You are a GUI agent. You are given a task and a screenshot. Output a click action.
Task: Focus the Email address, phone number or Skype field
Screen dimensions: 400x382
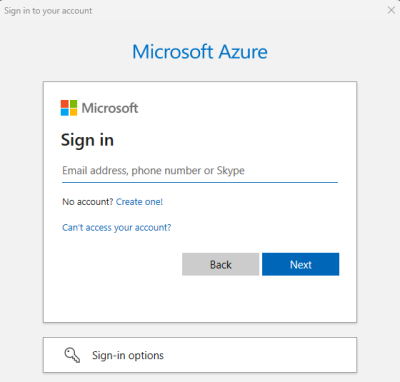[x=200, y=171]
